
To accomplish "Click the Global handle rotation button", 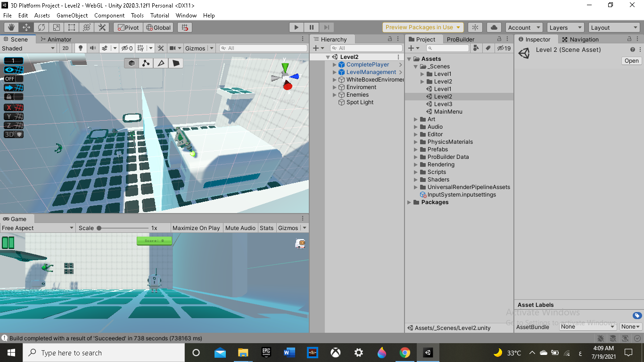I will point(157,27).
